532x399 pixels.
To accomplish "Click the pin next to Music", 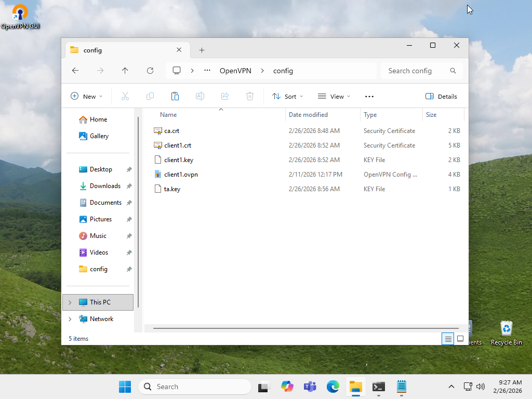I will [x=129, y=236].
